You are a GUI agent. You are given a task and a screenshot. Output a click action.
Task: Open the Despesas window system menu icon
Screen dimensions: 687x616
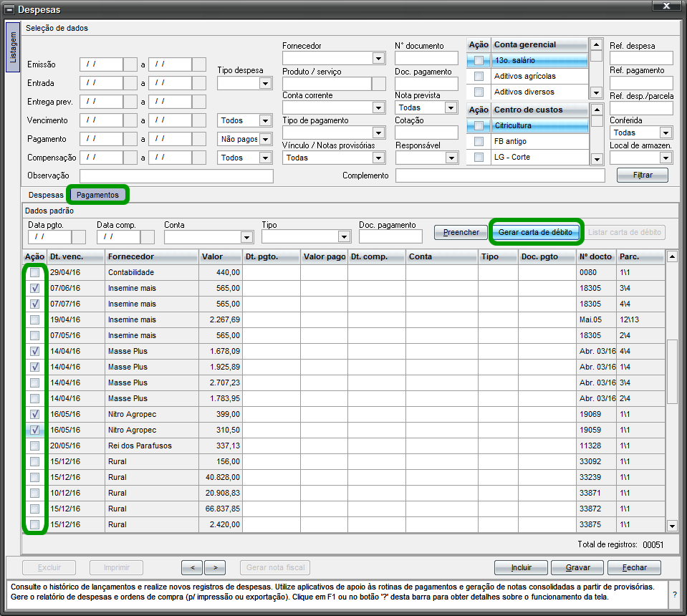9,9
